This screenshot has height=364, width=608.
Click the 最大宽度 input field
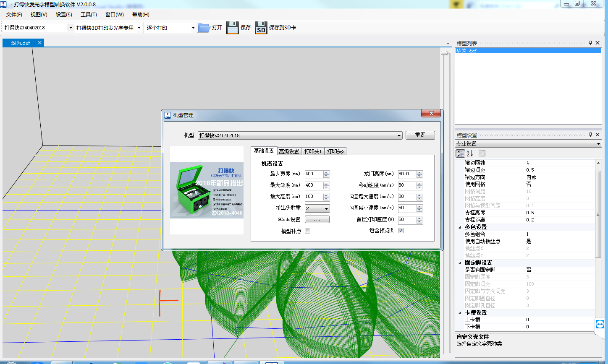pos(313,174)
